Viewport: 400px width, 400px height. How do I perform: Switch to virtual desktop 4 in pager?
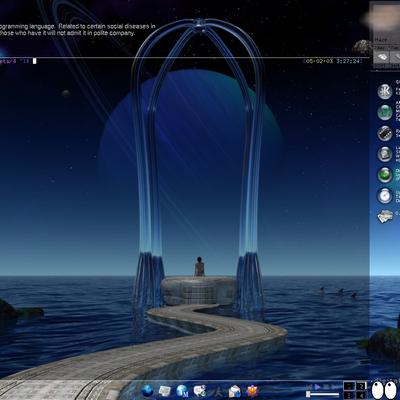click(x=361, y=395)
